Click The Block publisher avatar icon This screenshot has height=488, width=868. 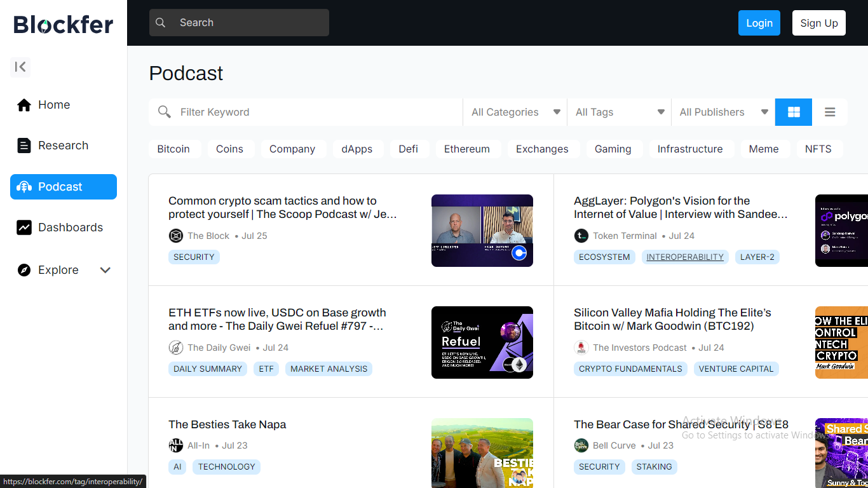click(x=176, y=236)
